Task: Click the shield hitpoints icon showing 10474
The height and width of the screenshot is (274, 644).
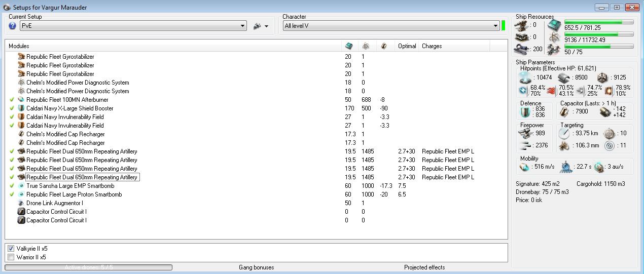Action: 525,77
